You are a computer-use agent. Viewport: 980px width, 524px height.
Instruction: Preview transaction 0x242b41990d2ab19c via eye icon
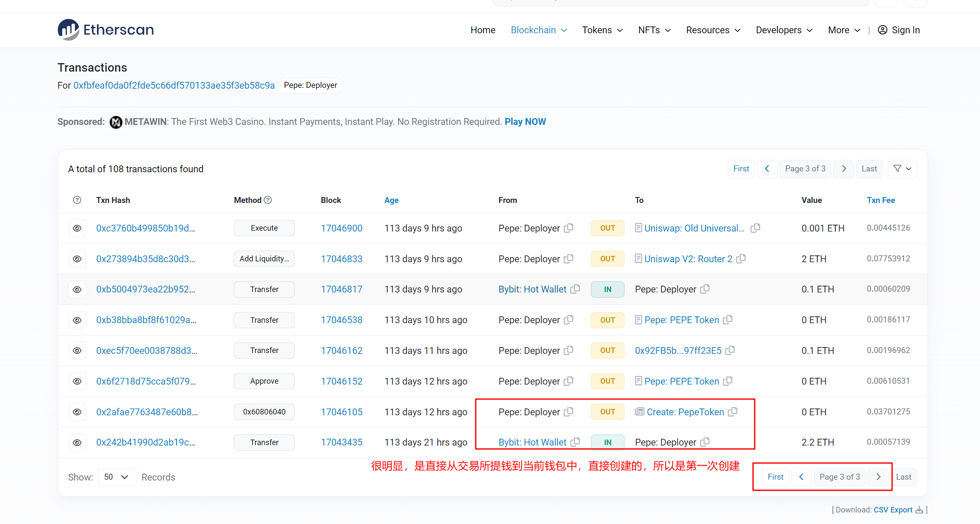click(x=77, y=443)
